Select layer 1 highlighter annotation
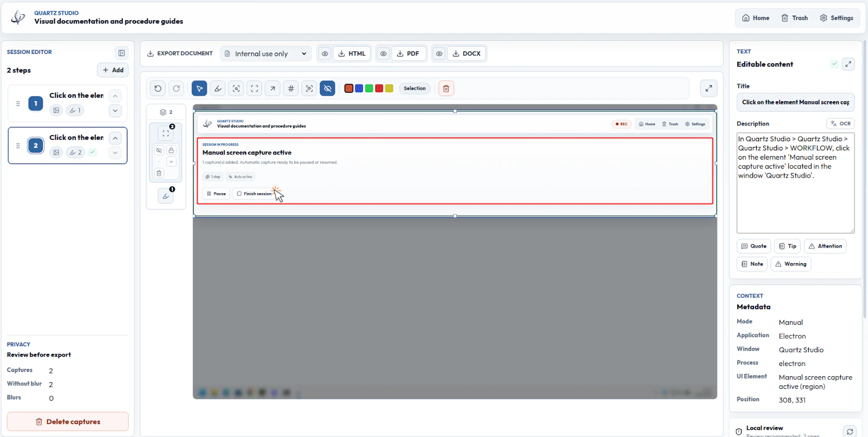Screen dimensions: 868x437 166,196
